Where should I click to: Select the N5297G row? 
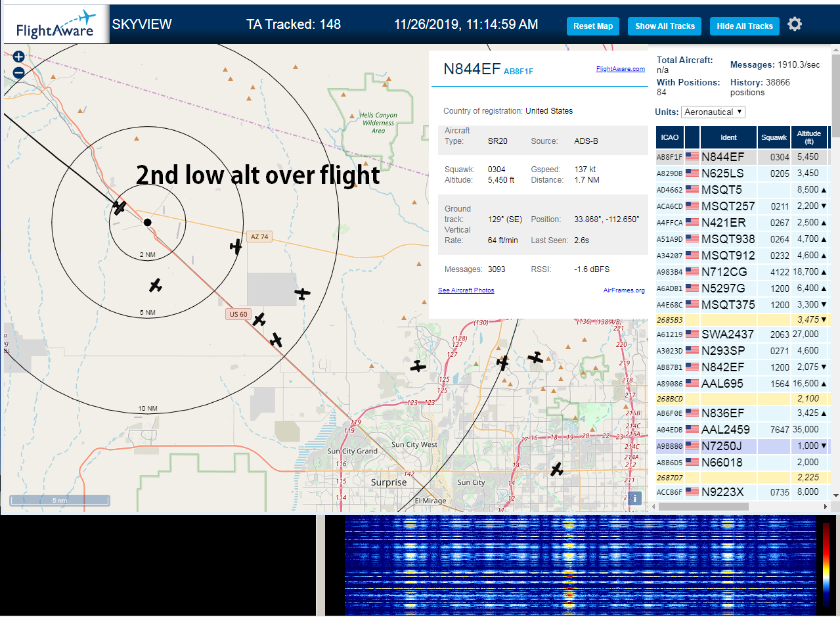[742, 288]
